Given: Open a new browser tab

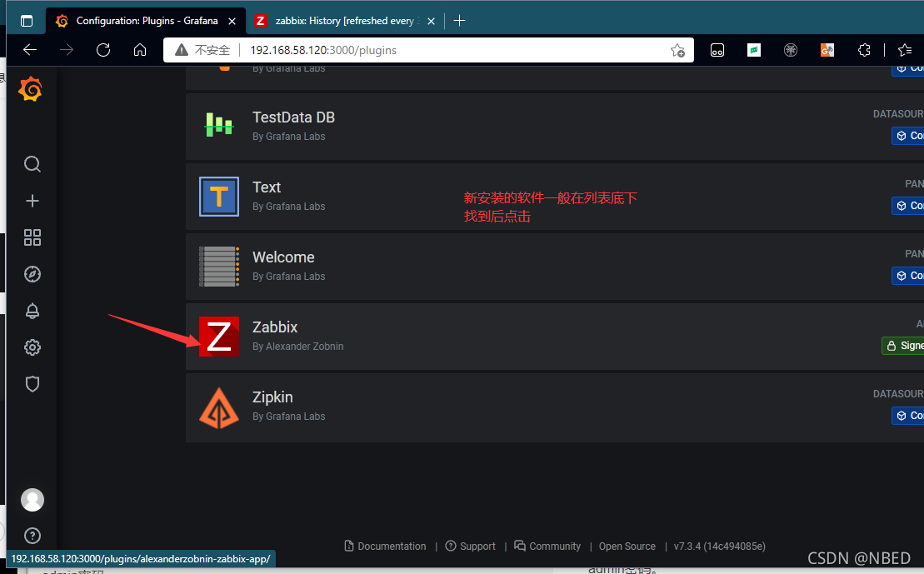Looking at the screenshot, I should [x=460, y=21].
